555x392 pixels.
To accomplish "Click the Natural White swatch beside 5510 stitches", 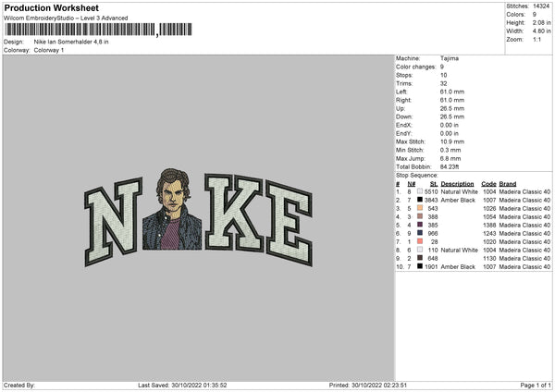I will 420,191.
